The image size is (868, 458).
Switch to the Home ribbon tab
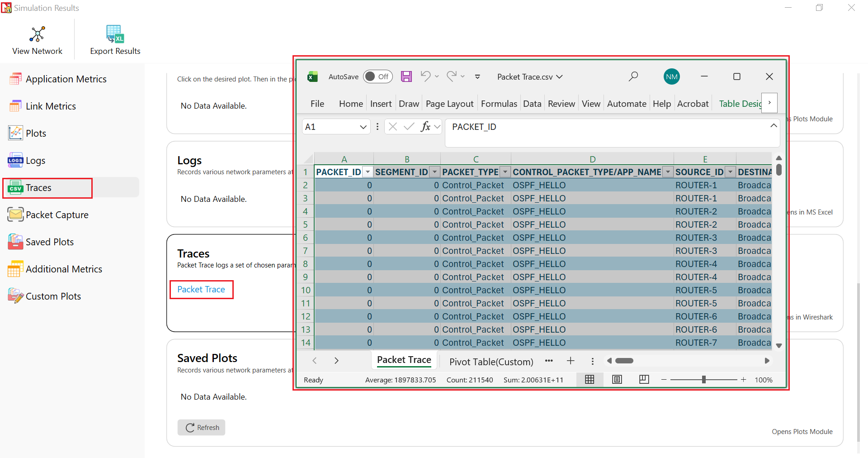click(x=351, y=104)
